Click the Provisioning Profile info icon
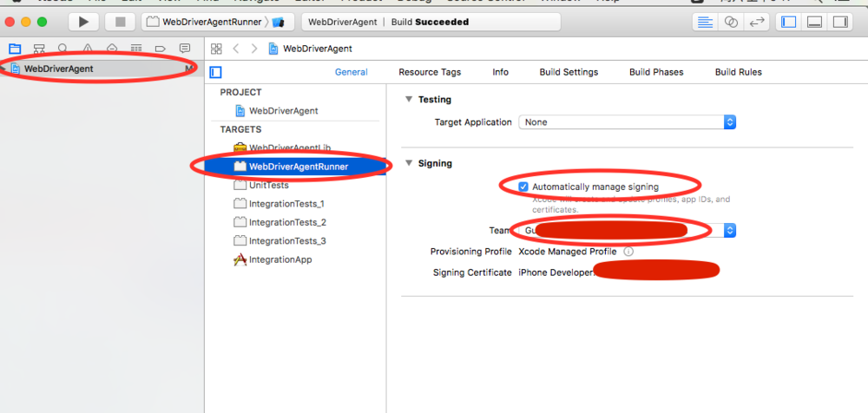 point(628,252)
